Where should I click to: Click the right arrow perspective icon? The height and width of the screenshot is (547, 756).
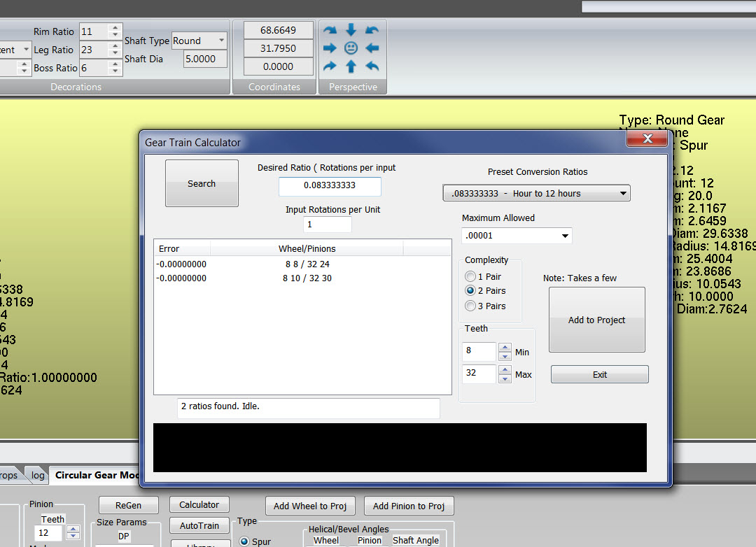coord(330,48)
